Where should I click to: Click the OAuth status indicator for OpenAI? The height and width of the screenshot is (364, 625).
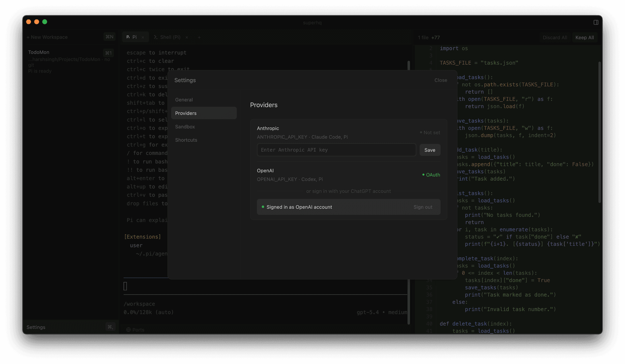(431, 175)
